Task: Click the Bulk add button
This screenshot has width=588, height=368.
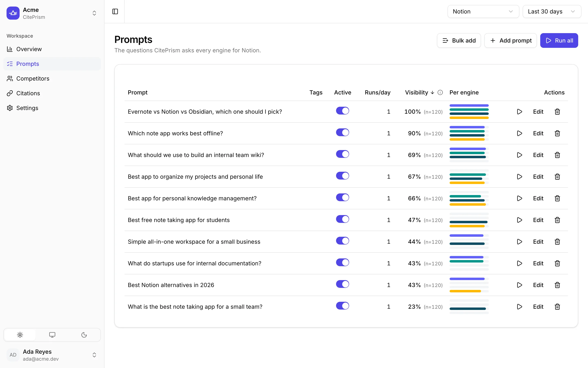Action: pos(459,40)
